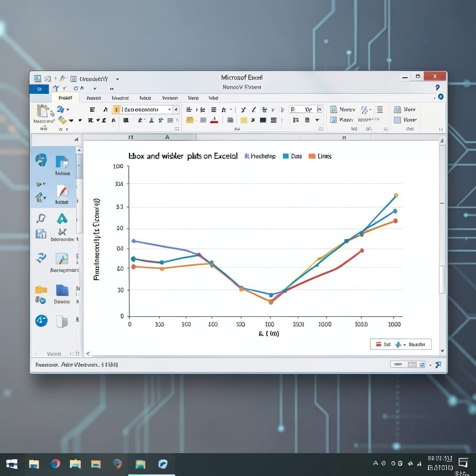Image resolution: width=476 pixels, height=476 pixels.
Task: Click the small house icon in the side panel
Action: [39, 197]
